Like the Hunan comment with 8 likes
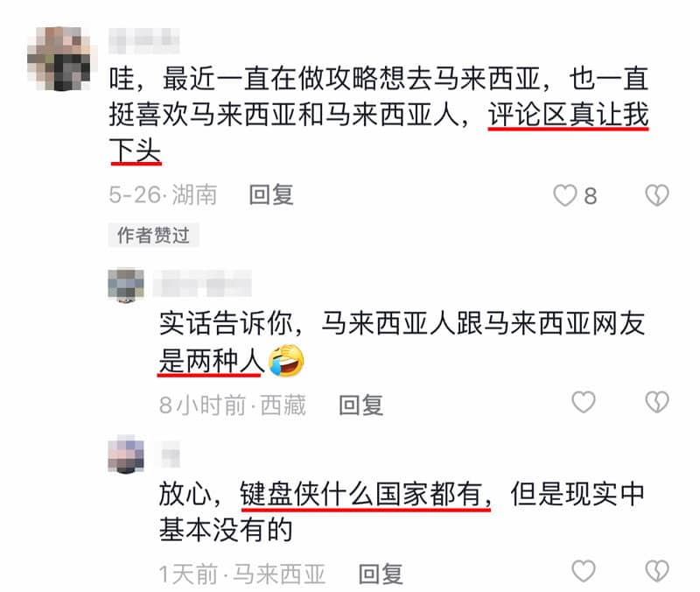 pyautogui.click(x=564, y=195)
